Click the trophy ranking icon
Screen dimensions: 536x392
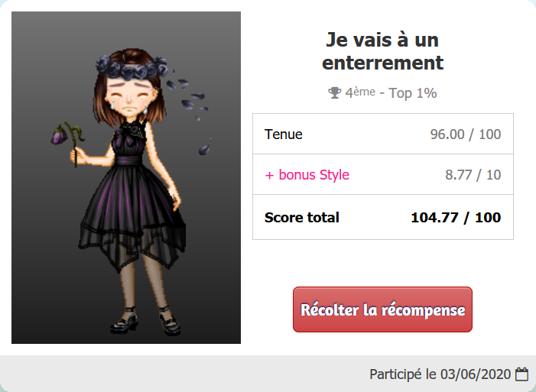[x=334, y=92]
